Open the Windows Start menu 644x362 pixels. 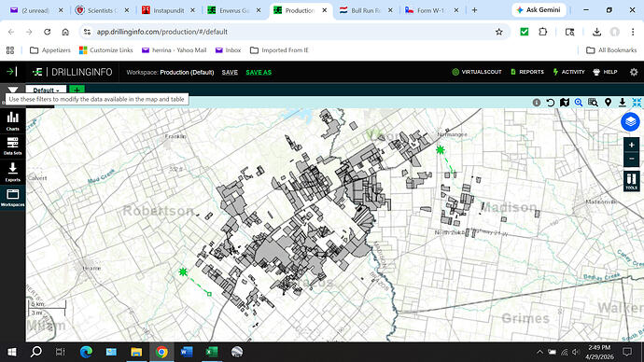point(11,352)
